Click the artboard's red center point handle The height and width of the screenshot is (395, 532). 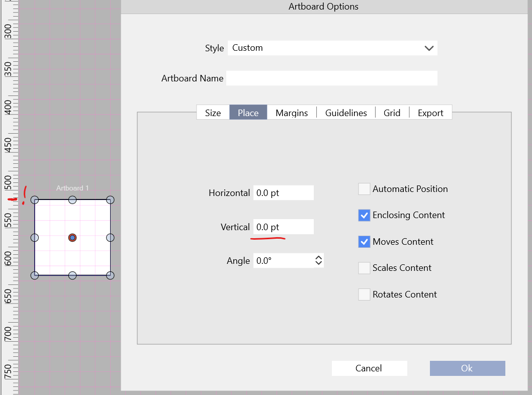click(72, 238)
